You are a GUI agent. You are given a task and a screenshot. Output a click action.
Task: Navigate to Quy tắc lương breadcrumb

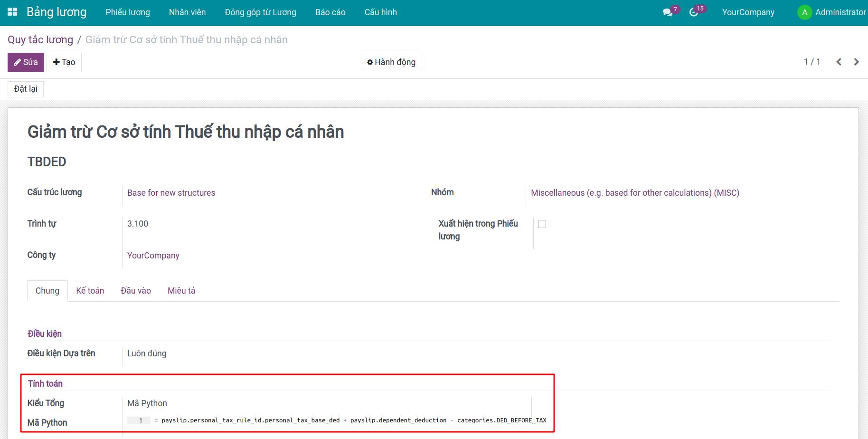[40, 40]
